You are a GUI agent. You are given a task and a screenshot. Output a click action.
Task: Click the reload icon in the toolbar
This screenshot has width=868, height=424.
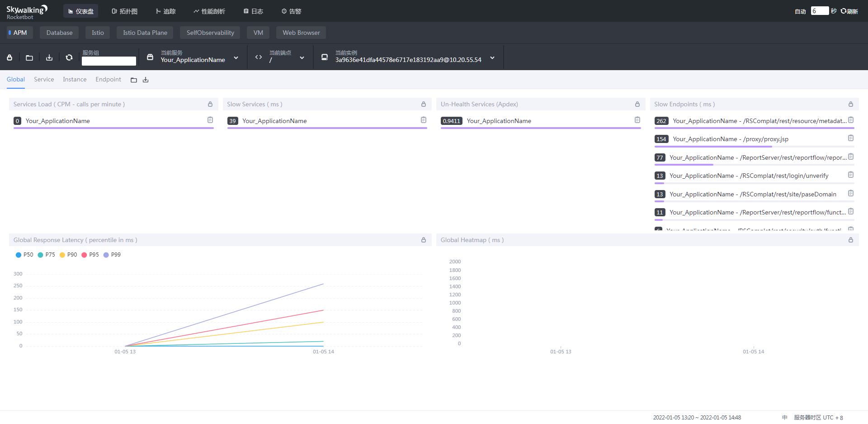pyautogui.click(x=69, y=57)
